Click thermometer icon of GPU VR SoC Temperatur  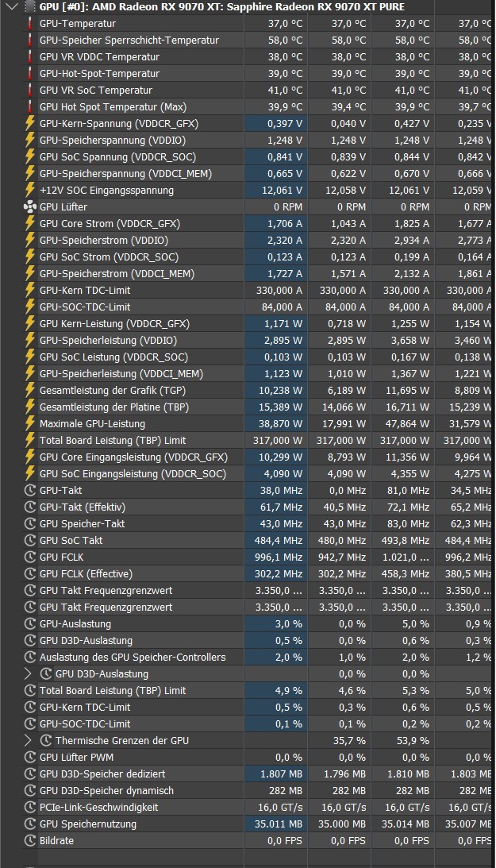point(30,90)
